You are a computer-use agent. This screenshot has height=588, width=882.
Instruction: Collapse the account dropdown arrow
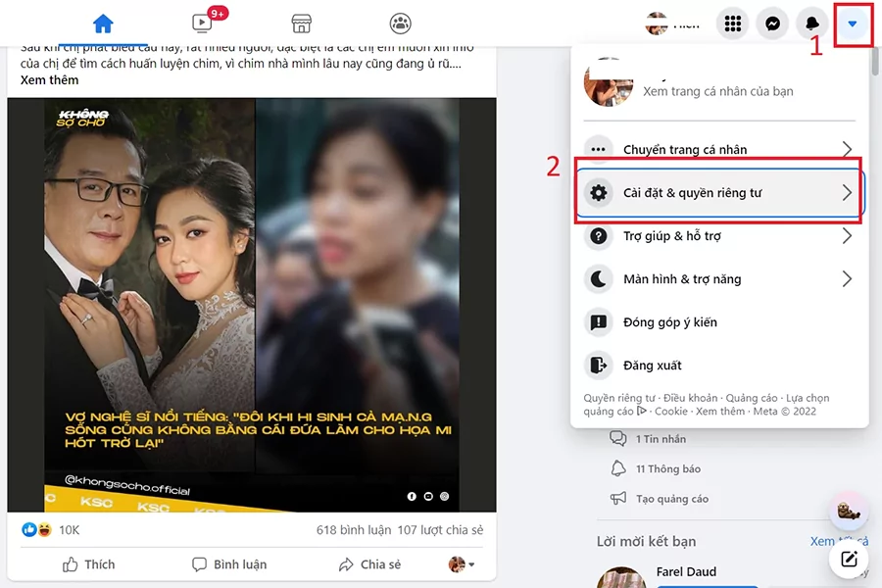pos(853,24)
